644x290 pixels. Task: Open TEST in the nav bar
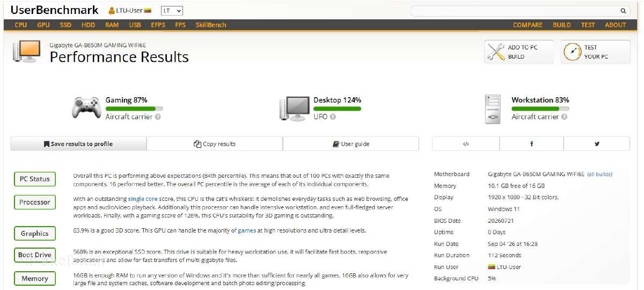click(588, 25)
